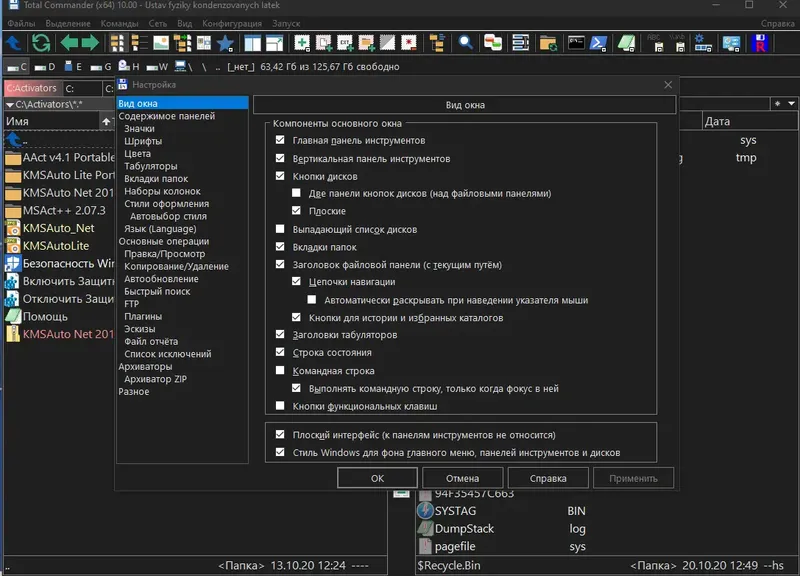800x576 pixels.
Task: Toggle the Строка состояния checkbox
Action: click(280, 353)
